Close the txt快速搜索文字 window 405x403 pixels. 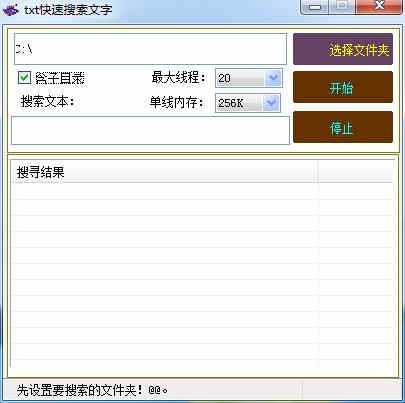click(379, 6)
